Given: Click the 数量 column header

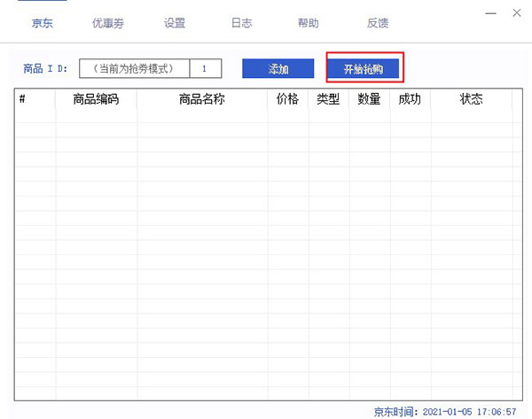Looking at the screenshot, I should pos(369,100).
